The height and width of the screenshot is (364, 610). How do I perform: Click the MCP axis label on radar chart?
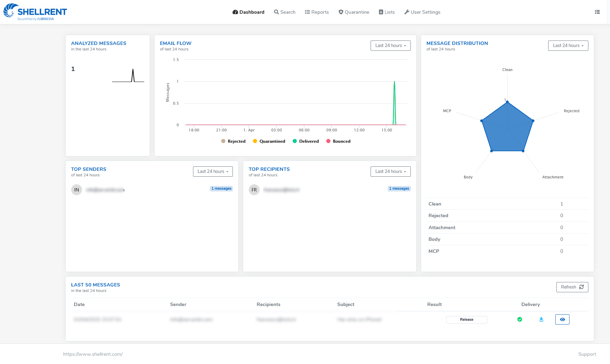[x=447, y=111]
